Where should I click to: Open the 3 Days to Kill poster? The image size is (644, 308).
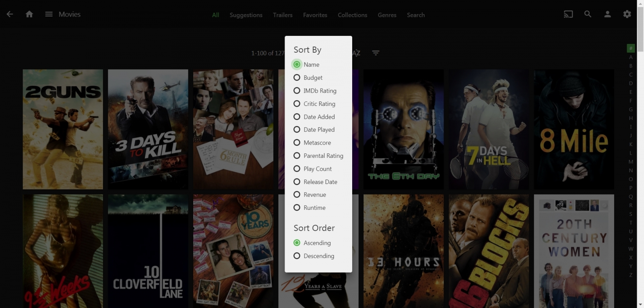pyautogui.click(x=148, y=129)
